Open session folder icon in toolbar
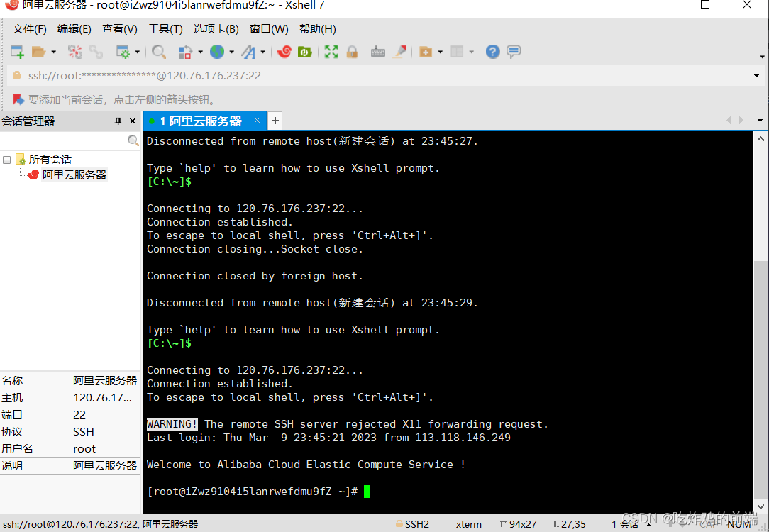The image size is (769, 532). 38,52
